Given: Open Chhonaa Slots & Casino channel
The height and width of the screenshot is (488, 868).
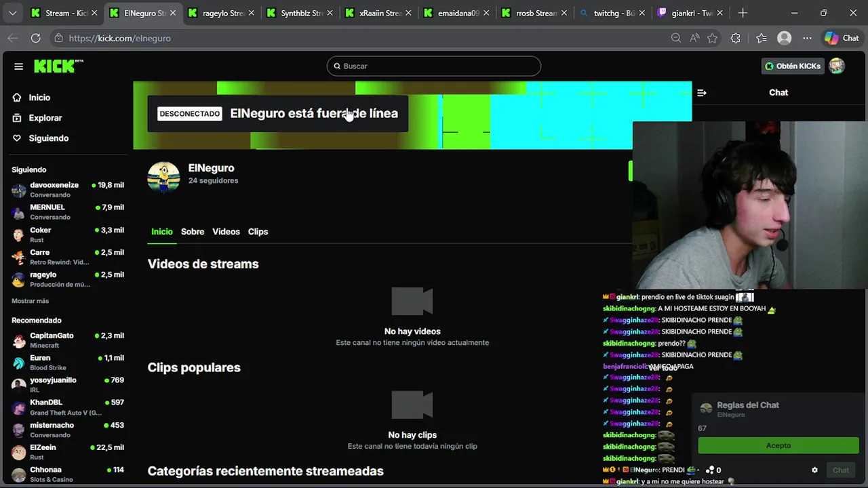Looking at the screenshot, I should pyautogui.click(x=68, y=474).
